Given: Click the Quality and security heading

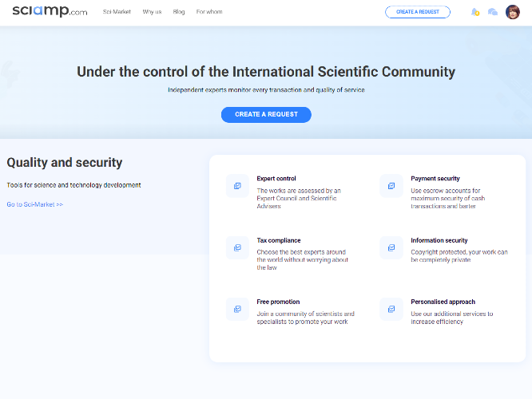Looking at the screenshot, I should tap(65, 163).
